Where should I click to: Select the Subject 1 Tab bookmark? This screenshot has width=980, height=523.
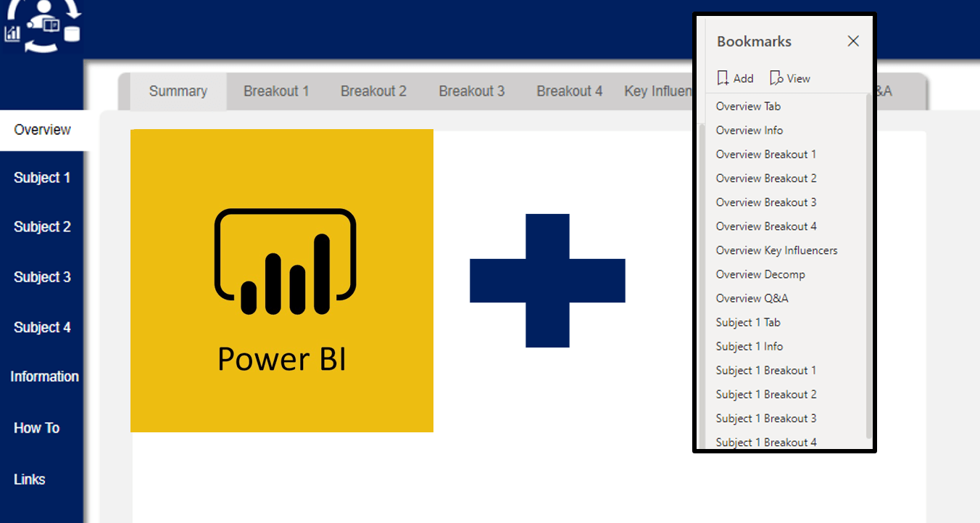748,322
